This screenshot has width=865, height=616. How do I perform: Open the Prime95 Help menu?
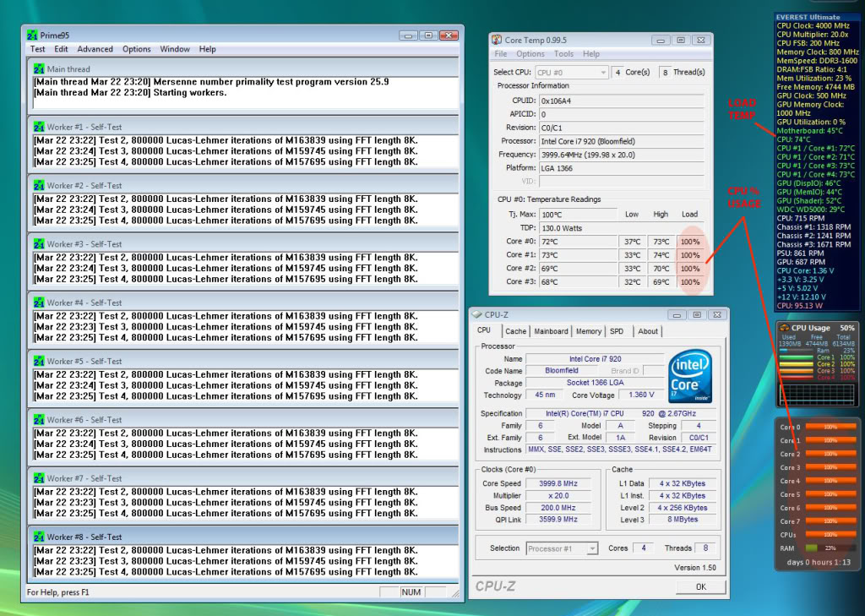click(x=208, y=49)
